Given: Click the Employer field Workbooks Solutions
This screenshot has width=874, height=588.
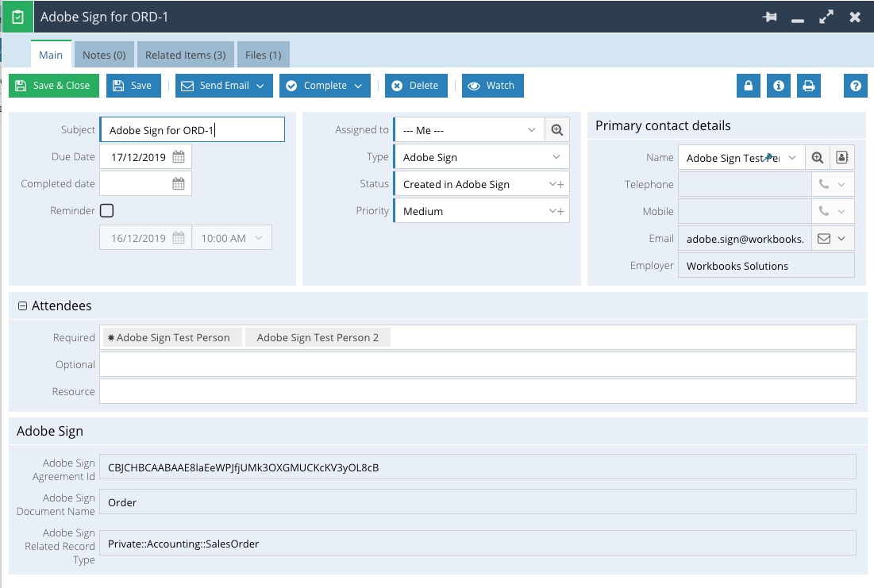Looking at the screenshot, I should point(766,265).
